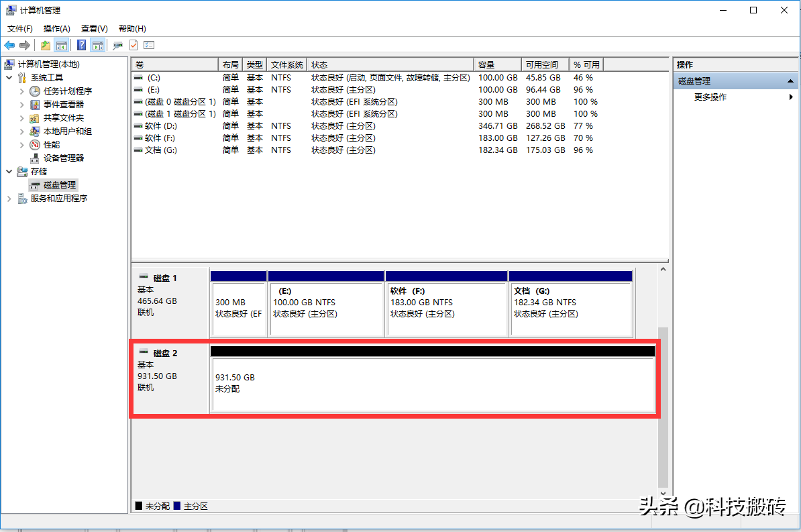This screenshot has width=801, height=532.
Task: Select the 931.50 GB 未分配 space block
Action: [x=433, y=378]
